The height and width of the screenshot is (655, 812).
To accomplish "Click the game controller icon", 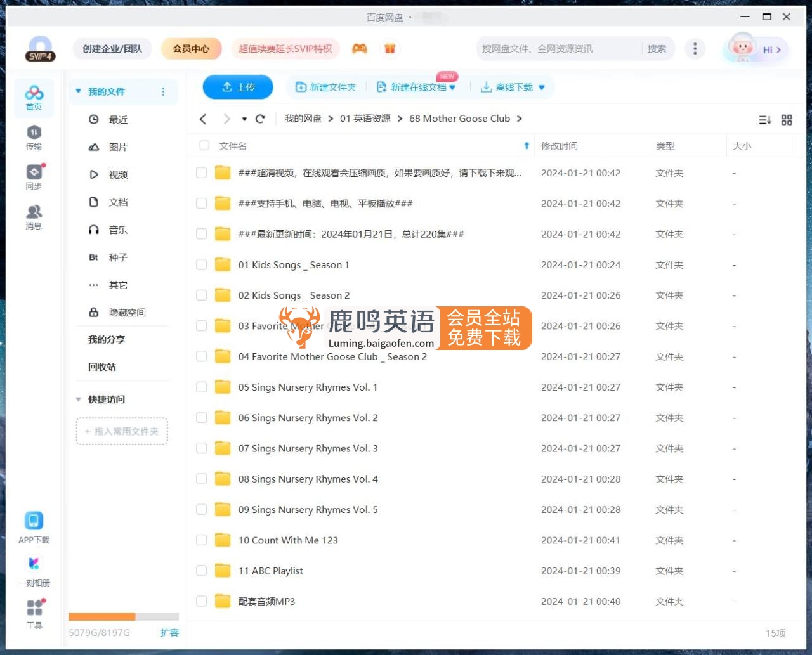I will (x=360, y=49).
